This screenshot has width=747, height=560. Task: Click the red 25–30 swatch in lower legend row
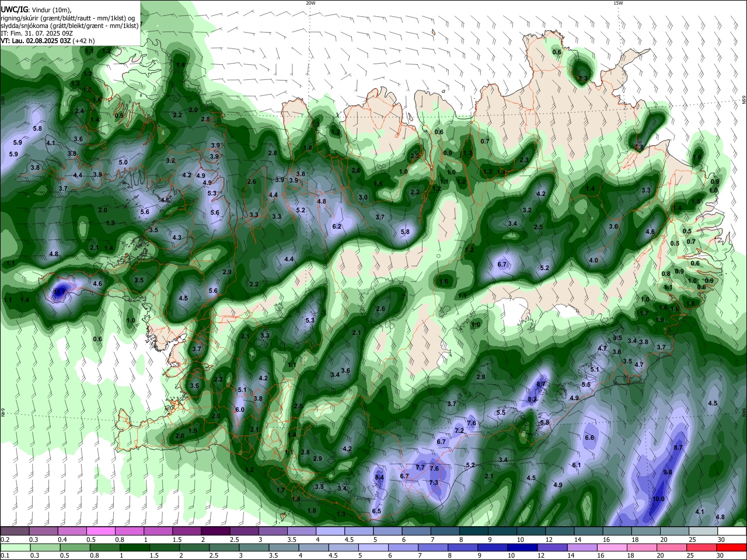(x=702, y=547)
